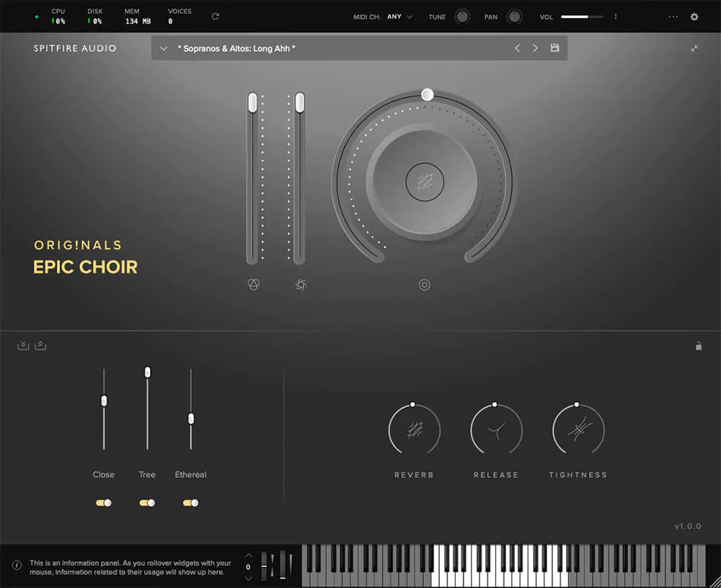Click the Close label

coord(103,474)
